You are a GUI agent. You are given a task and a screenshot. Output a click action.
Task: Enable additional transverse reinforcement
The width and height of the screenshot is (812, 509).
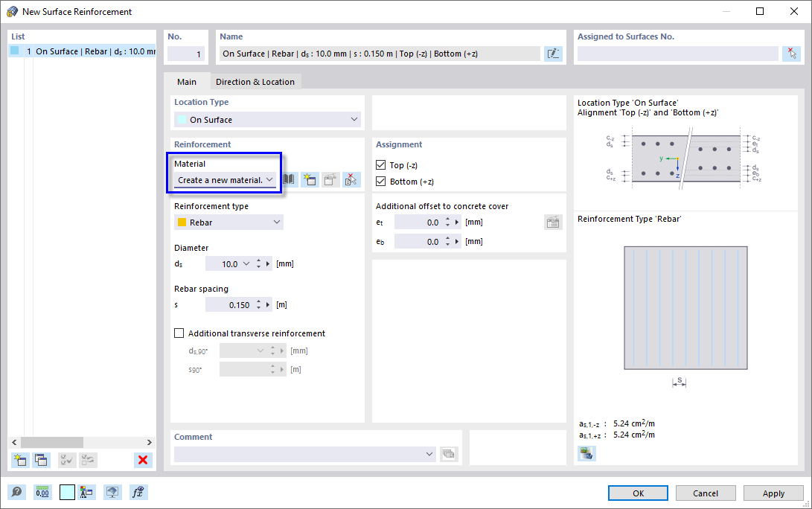click(178, 333)
